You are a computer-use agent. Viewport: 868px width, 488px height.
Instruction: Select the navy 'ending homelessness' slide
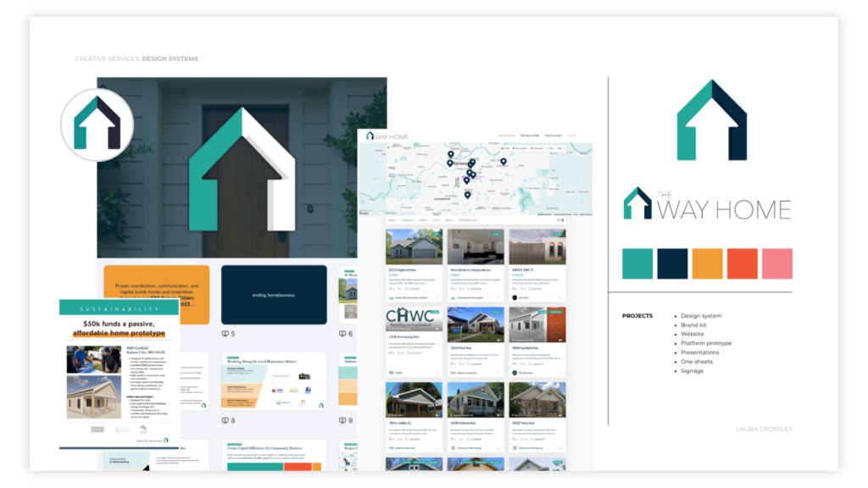point(274,295)
